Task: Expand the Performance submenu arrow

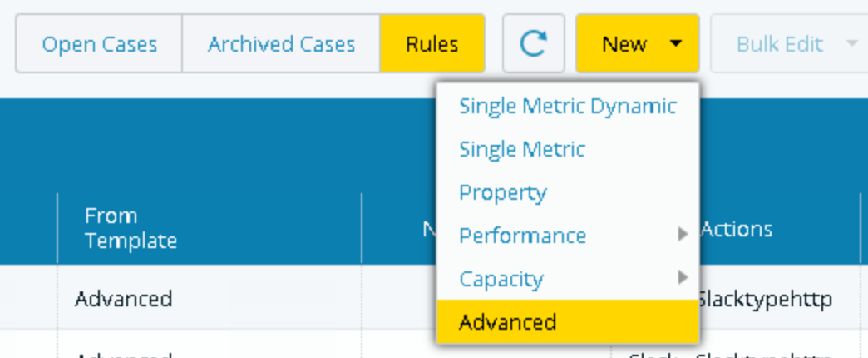Action: pyautogui.click(x=683, y=235)
